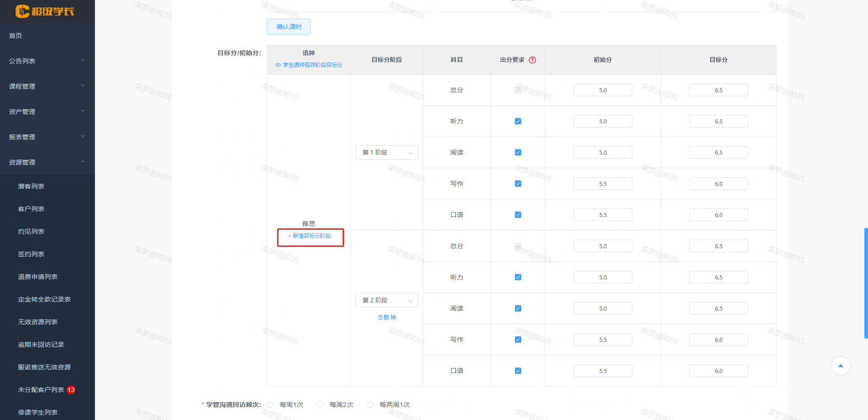This screenshot has height=420, width=868.
Task: Select the 每周1次 radio button
Action: [x=270, y=405]
